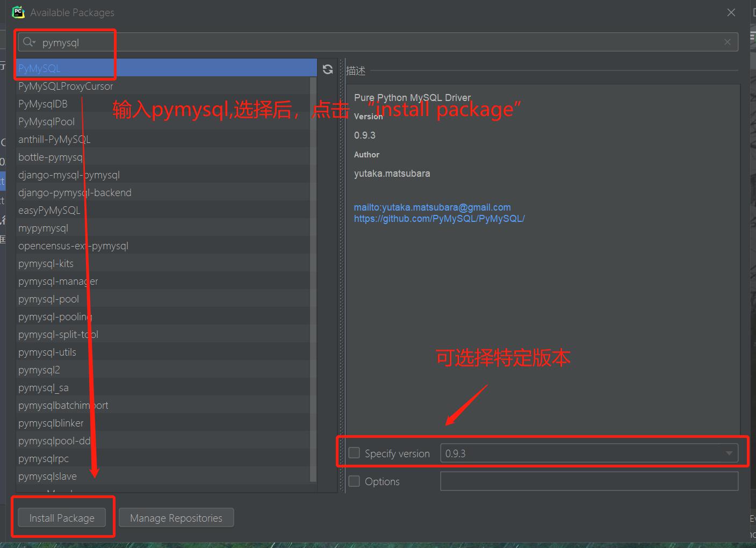
Task: Open the version 0.9.3 dropdown
Action: tap(589, 453)
